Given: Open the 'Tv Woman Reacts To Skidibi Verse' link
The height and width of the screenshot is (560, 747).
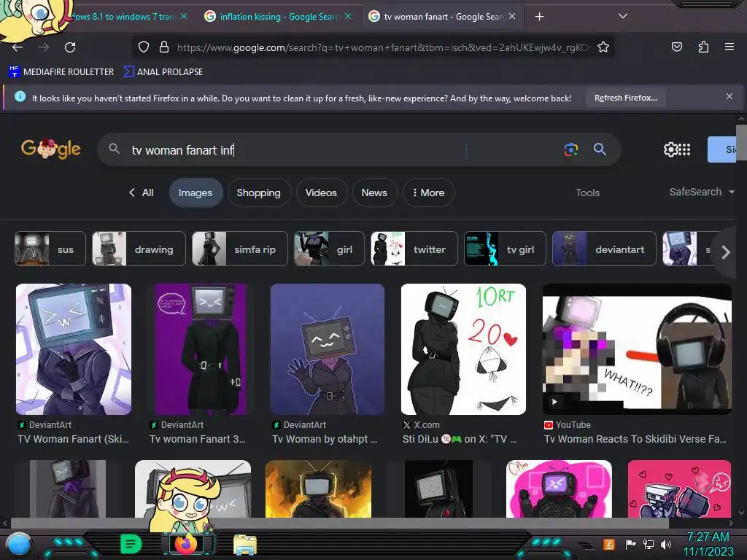Looking at the screenshot, I should 635,439.
